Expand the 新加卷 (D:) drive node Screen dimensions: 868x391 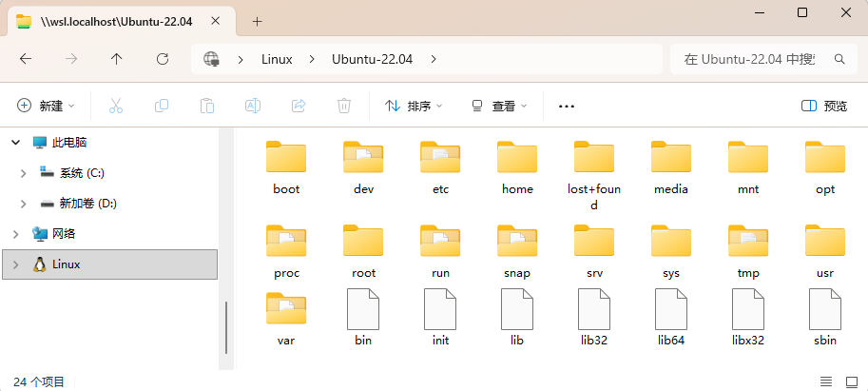point(23,204)
